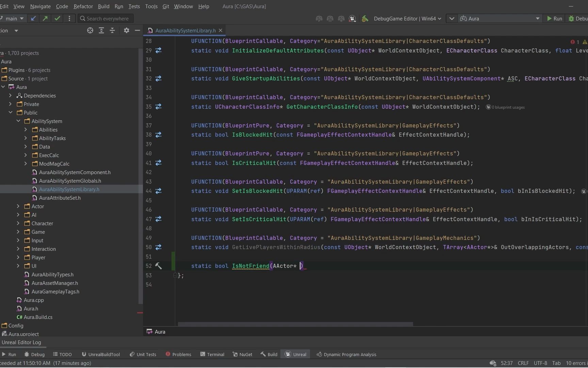Close the AuraAbilitySystemLibrary.h tab

pyautogui.click(x=220, y=30)
